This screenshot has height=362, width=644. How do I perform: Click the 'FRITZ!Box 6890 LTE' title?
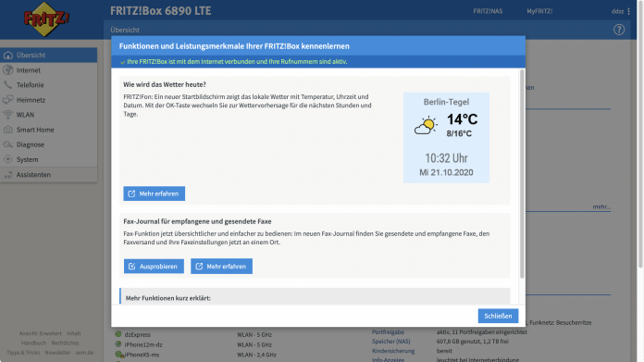[161, 11]
